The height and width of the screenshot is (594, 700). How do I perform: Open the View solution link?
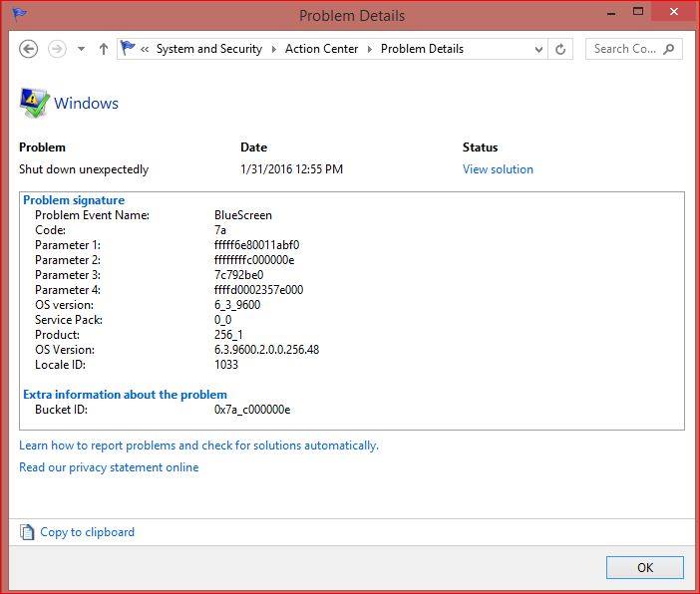pos(498,169)
